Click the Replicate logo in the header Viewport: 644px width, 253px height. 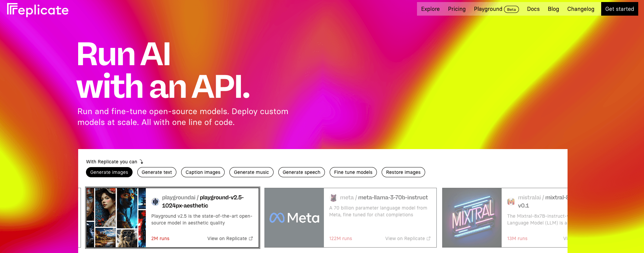tap(38, 10)
